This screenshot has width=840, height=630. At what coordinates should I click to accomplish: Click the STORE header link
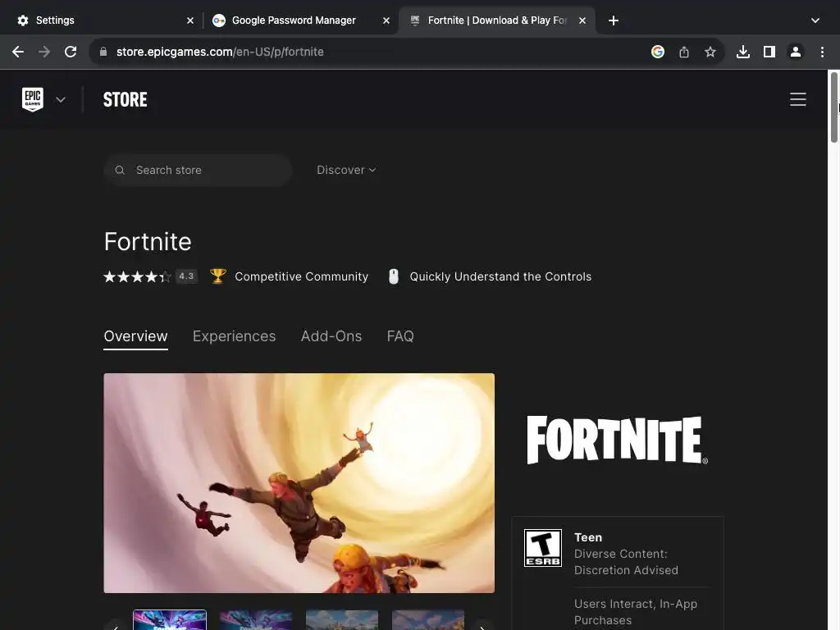(x=126, y=99)
